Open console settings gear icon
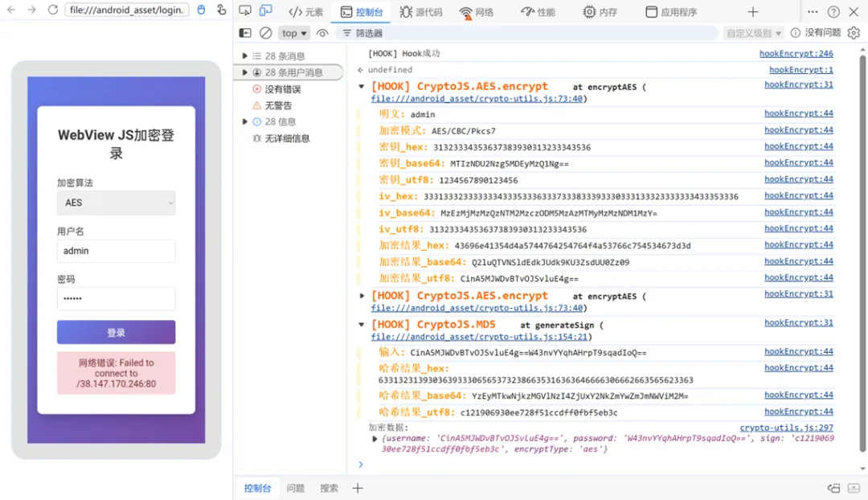The height and width of the screenshot is (500, 868). click(x=854, y=33)
